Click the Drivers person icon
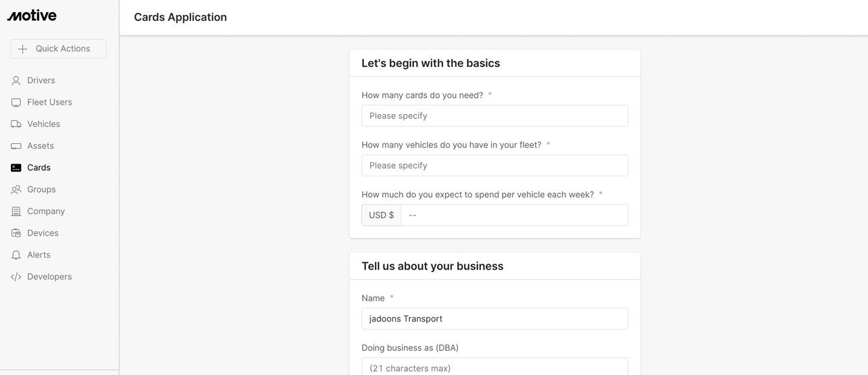The image size is (868, 375). [16, 80]
